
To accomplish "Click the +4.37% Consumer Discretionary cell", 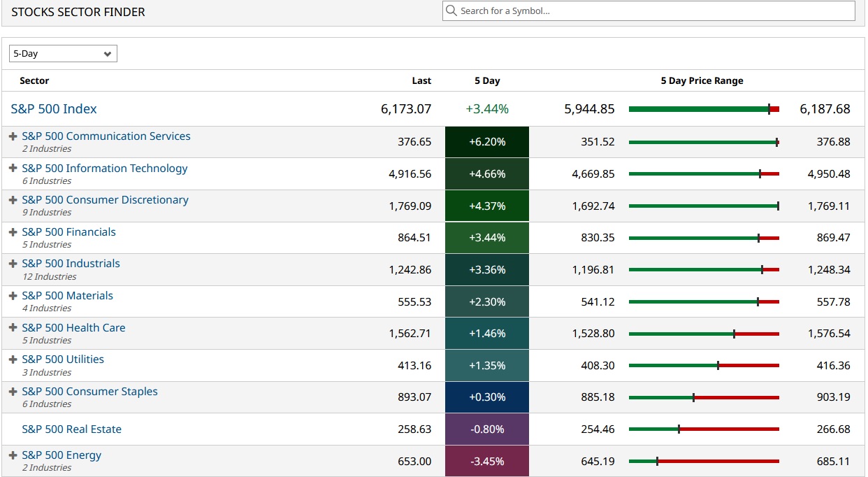I will tap(487, 206).
